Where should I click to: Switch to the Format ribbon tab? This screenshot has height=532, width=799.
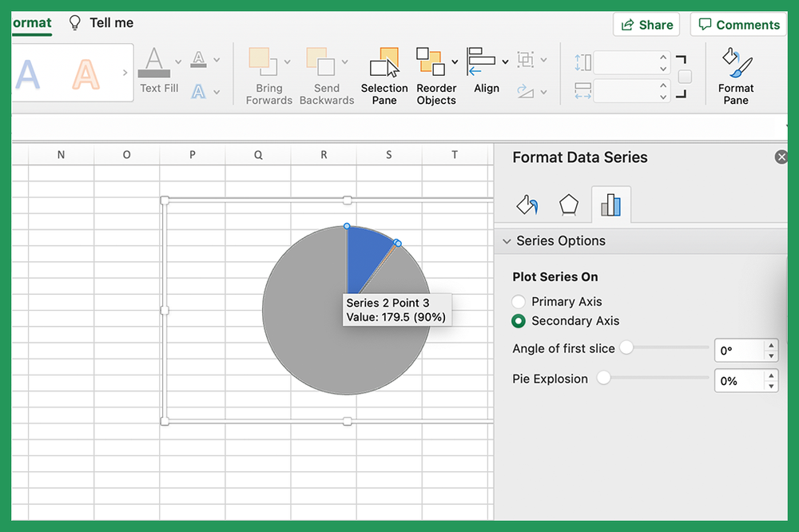[x=27, y=22]
